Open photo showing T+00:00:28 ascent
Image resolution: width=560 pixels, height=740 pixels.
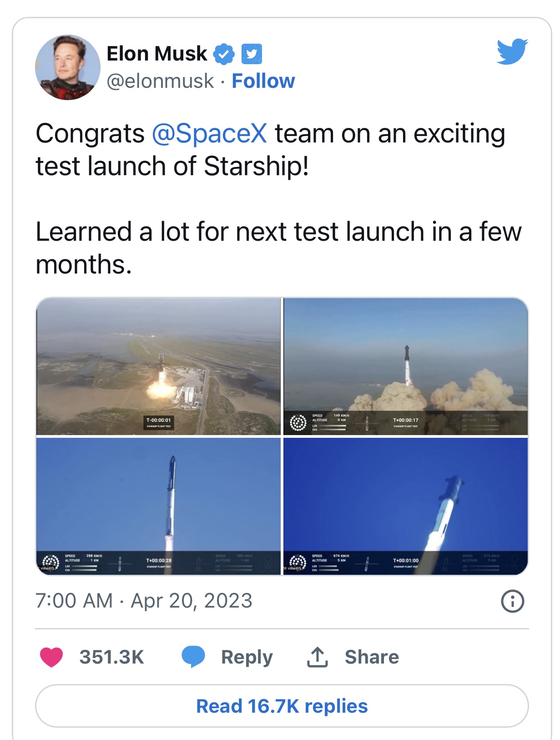(x=158, y=507)
